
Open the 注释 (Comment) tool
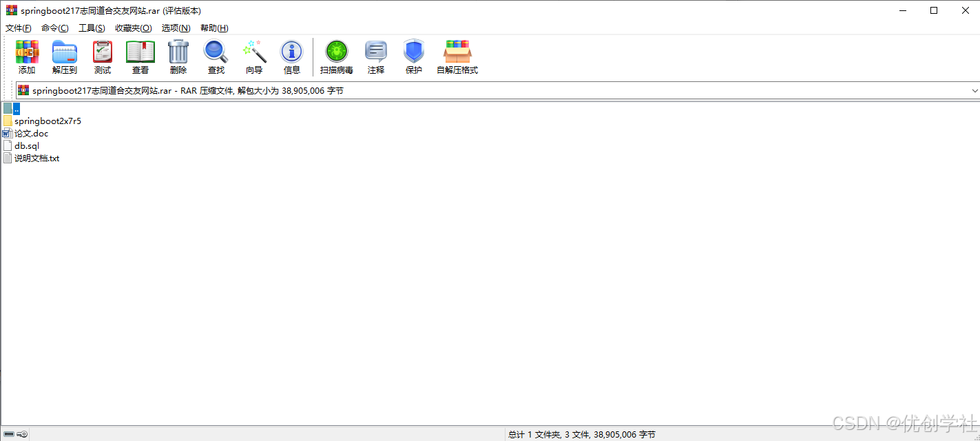pyautogui.click(x=376, y=52)
